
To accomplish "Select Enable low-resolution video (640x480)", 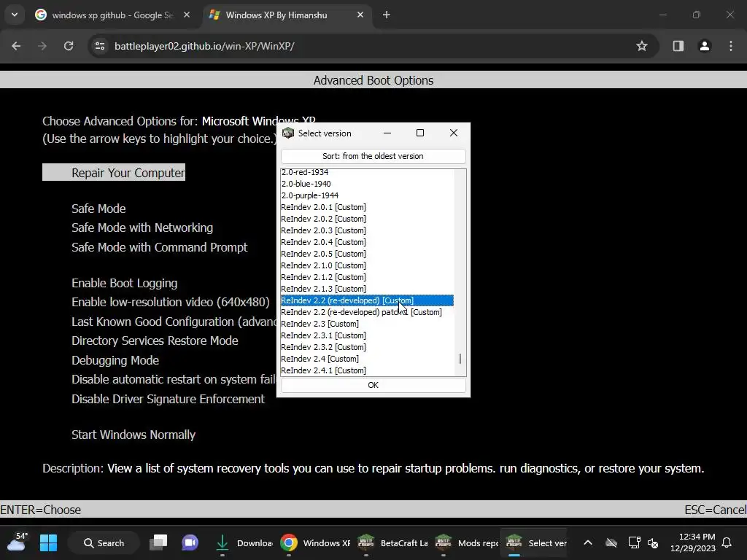I will click(171, 302).
